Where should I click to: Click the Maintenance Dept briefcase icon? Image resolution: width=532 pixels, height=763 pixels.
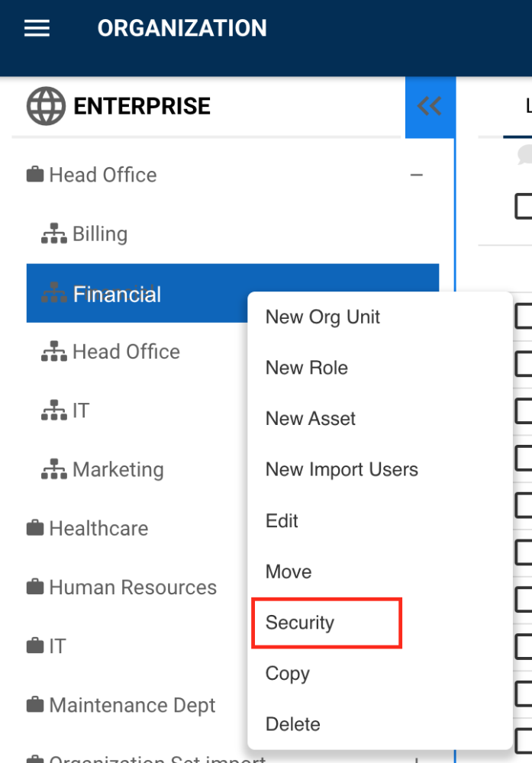[x=35, y=706]
